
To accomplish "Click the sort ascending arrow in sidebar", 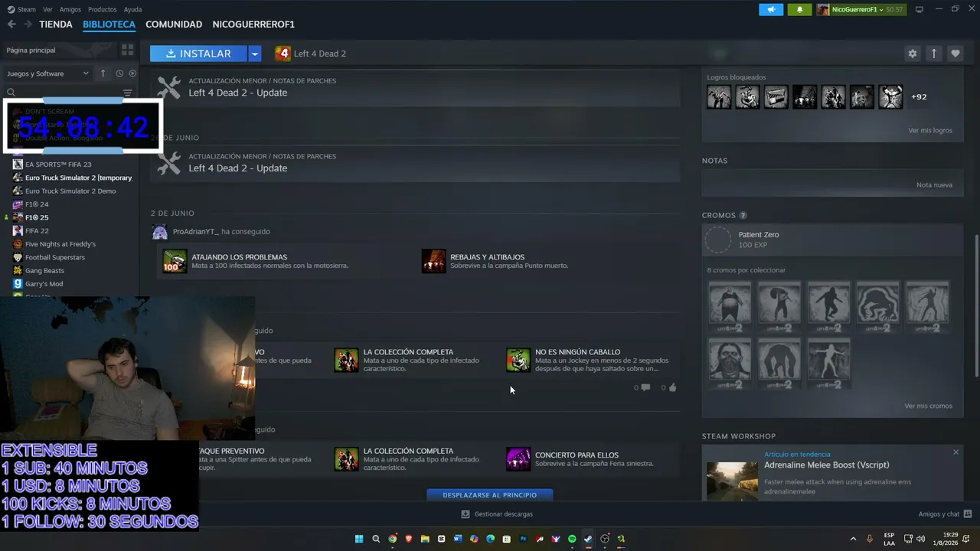I will [x=103, y=73].
